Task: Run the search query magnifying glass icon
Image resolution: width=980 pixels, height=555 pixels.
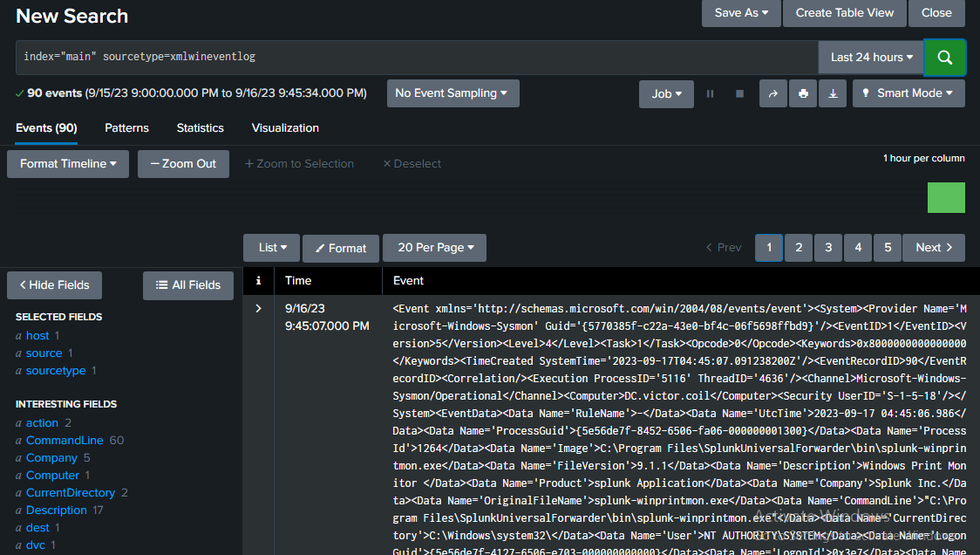Action: pos(945,56)
